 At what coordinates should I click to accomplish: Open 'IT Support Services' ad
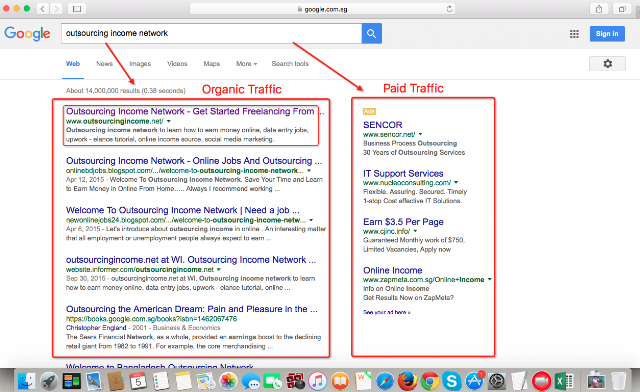tap(403, 174)
